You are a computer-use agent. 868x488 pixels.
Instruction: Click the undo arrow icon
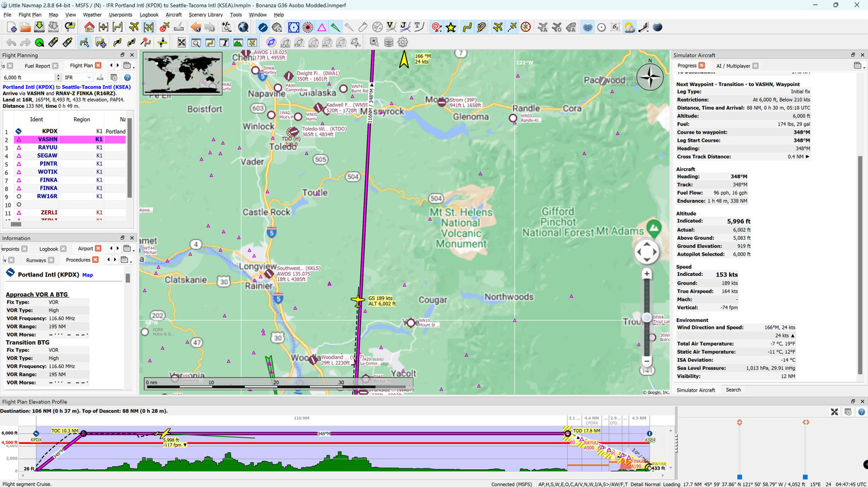pos(12,43)
